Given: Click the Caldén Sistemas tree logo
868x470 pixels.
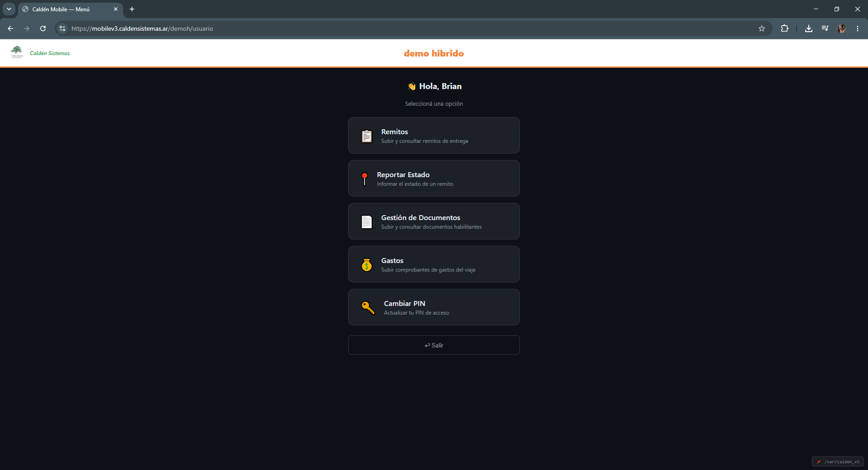Looking at the screenshot, I should 17,52.
